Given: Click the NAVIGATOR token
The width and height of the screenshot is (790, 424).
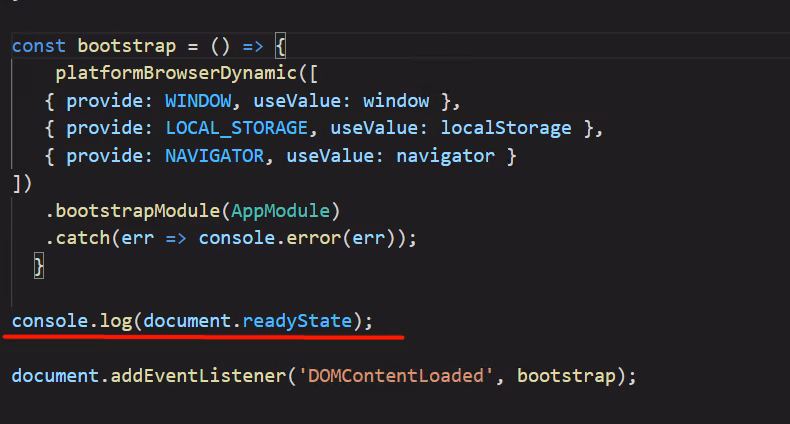Looking at the screenshot, I should click(x=215, y=156).
